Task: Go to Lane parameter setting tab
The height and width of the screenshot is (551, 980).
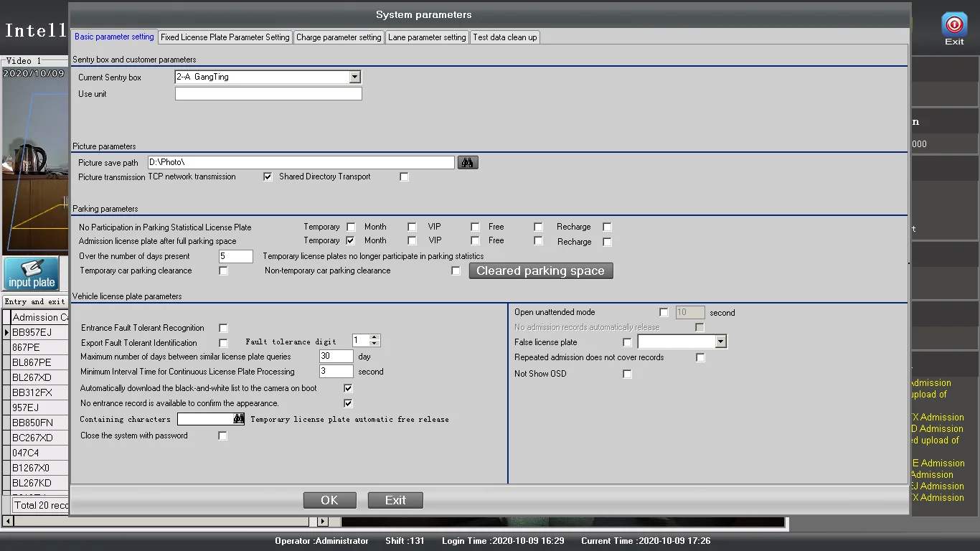Action: pyautogui.click(x=427, y=37)
